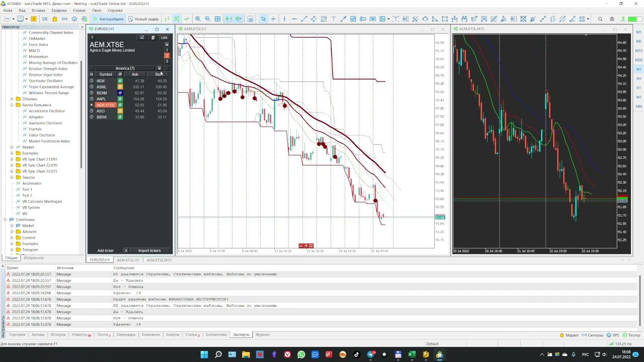This screenshot has height=362, width=644.
Task: Open the Журнал tab in toolbox
Action: pos(262,335)
